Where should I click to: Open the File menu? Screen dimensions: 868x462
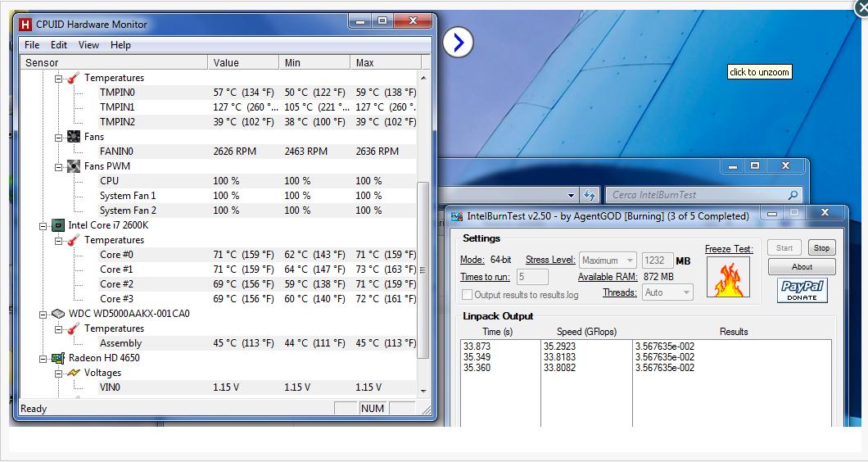[32, 45]
